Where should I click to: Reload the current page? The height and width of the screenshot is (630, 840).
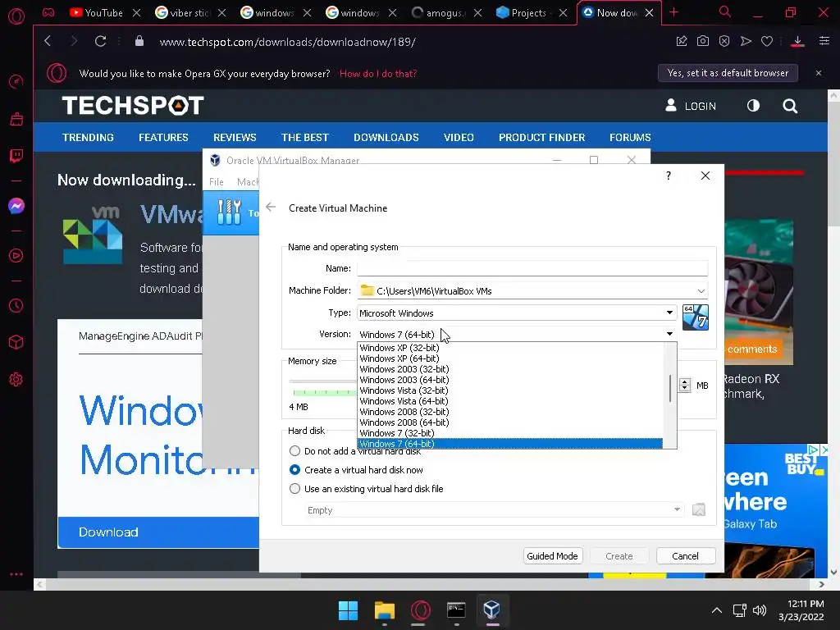click(100, 41)
